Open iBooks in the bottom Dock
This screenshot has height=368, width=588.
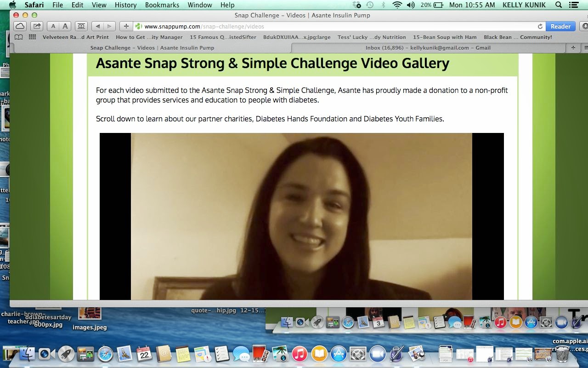319,354
